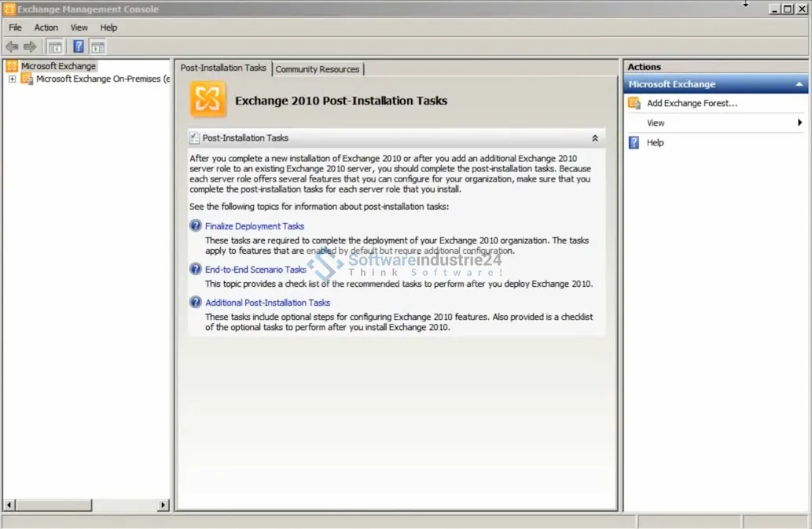Click the Finalize Deployment Tasks help icon

click(196, 226)
